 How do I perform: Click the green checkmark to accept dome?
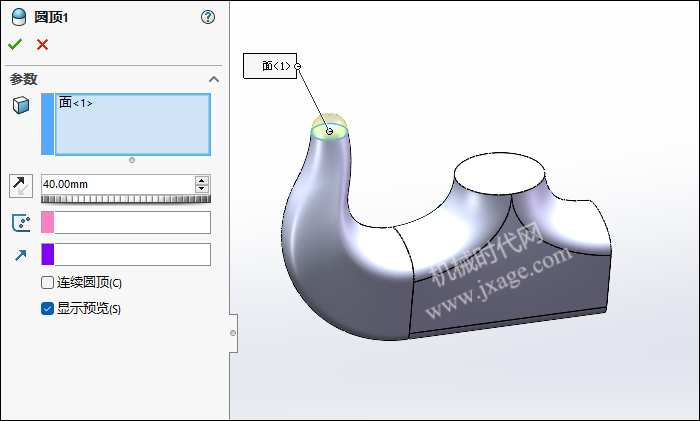15,44
